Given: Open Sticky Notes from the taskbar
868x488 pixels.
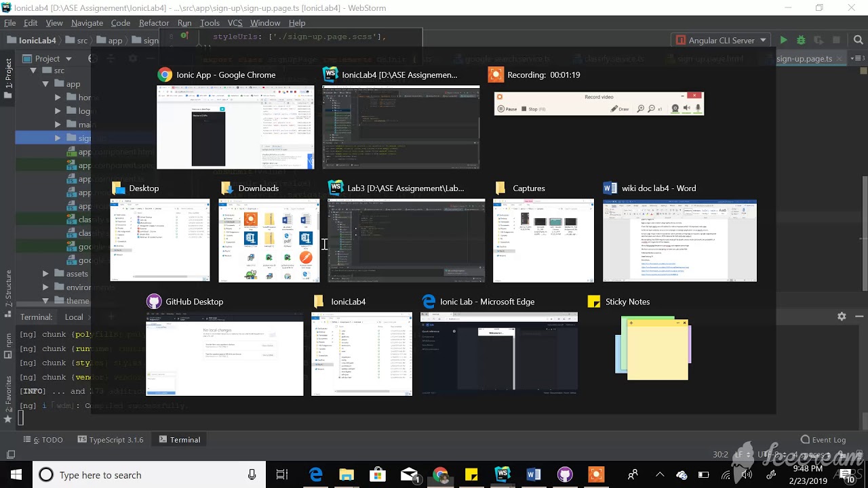Looking at the screenshot, I should point(471,475).
